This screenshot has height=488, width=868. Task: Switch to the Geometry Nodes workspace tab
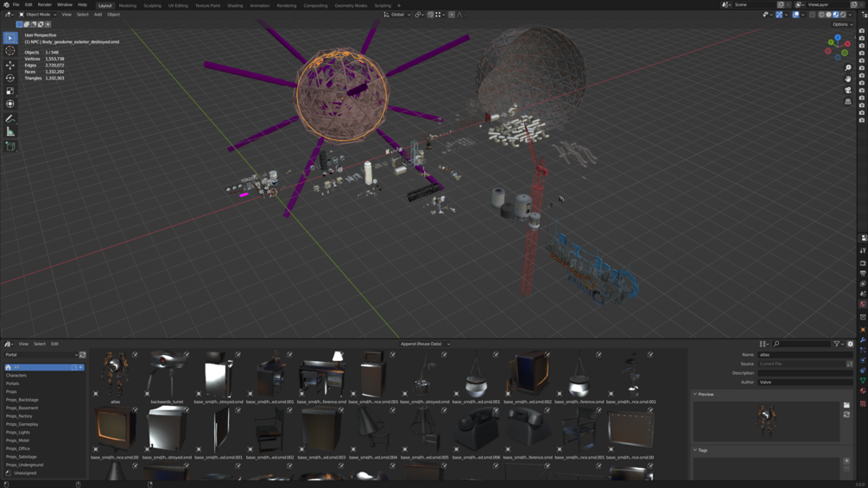click(x=351, y=5)
